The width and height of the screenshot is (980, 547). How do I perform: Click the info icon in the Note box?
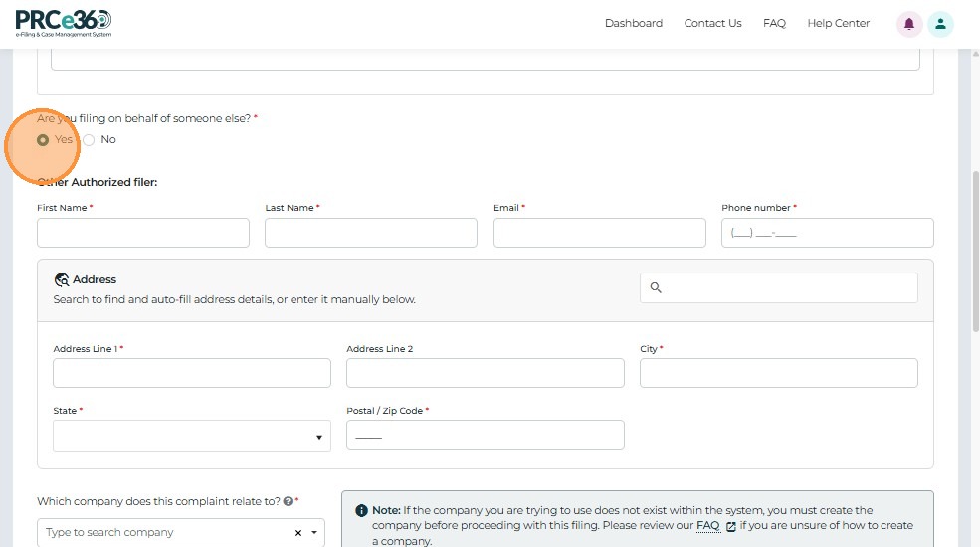coord(361,510)
